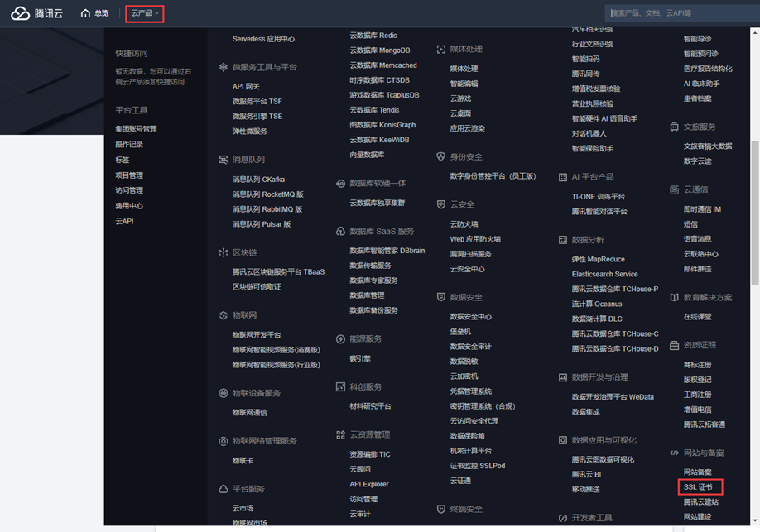Open 云数据库 Redis product
The width and height of the screenshot is (760, 532).
tap(373, 36)
